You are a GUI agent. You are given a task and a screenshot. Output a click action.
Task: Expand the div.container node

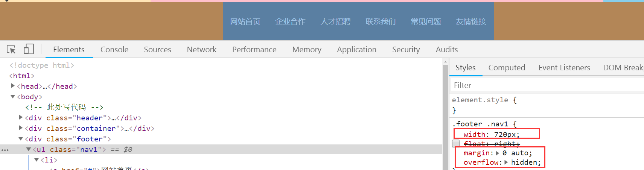pos(21,128)
